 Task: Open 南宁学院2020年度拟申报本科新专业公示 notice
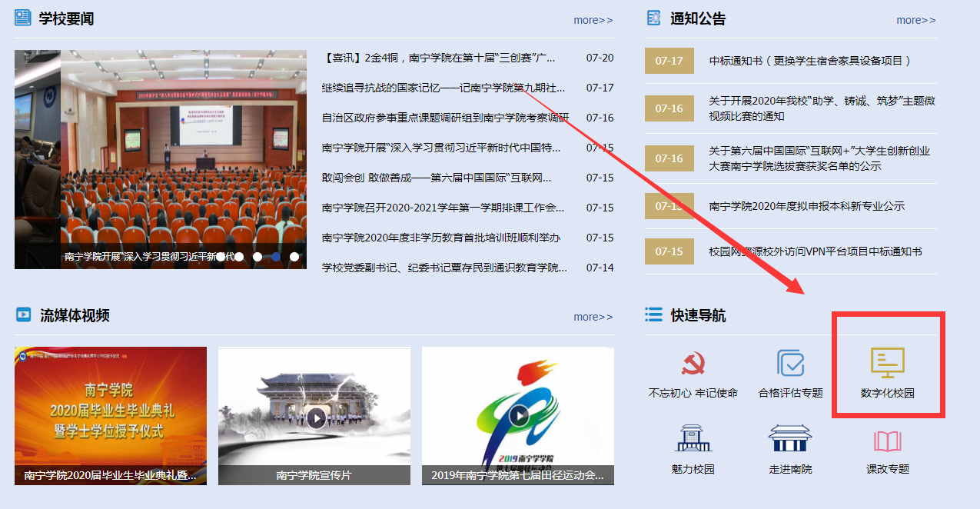tap(806, 206)
